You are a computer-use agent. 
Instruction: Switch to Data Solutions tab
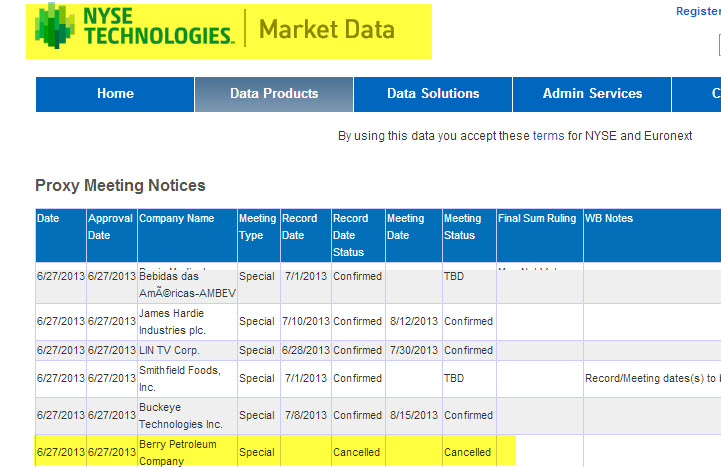point(433,94)
